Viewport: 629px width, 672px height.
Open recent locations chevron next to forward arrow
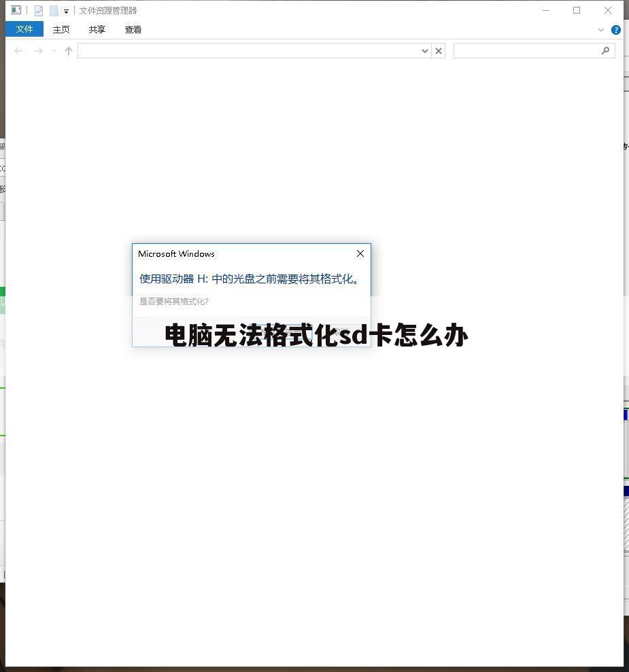click(x=54, y=50)
